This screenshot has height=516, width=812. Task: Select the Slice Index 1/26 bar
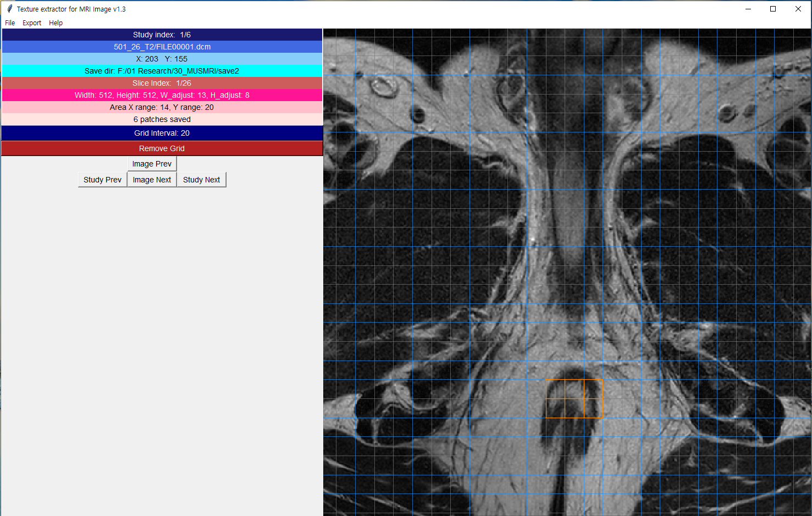162,82
